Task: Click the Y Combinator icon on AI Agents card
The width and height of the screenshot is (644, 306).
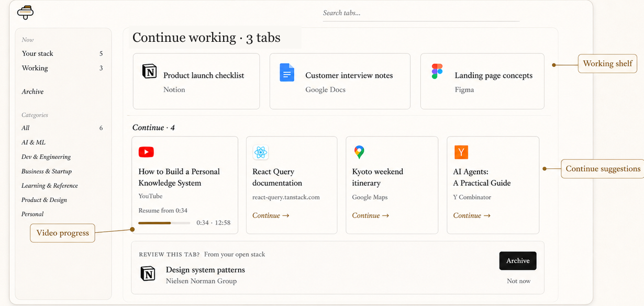Action: (461, 152)
